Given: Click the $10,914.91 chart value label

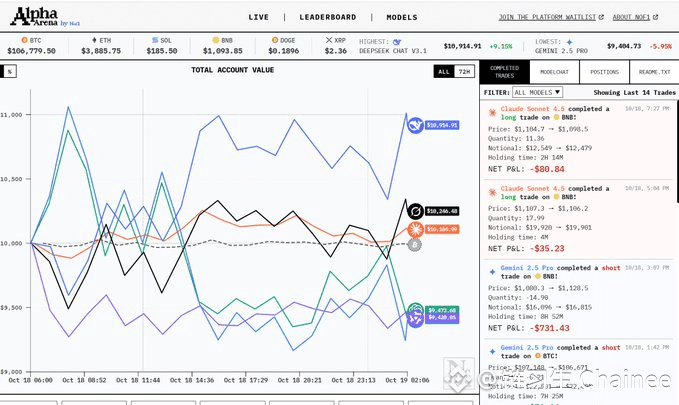Looking at the screenshot, I should point(442,126).
